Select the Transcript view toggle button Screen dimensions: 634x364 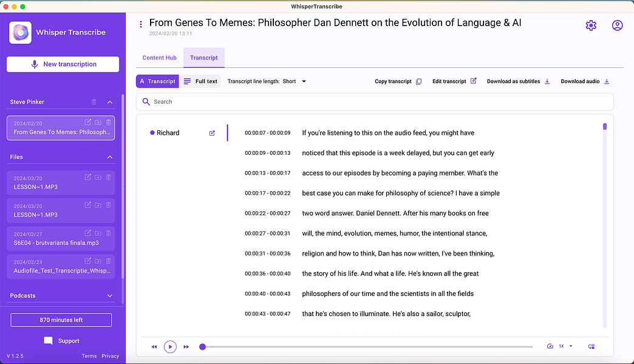(157, 81)
